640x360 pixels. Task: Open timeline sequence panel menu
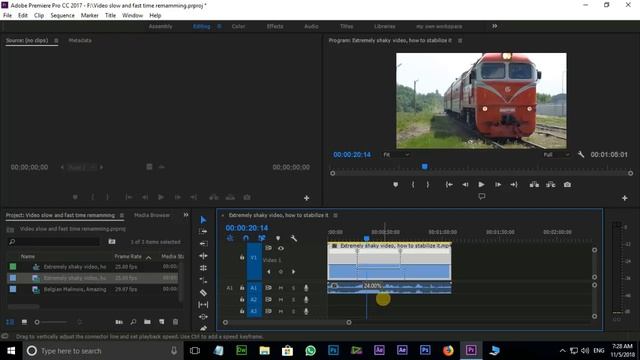pos(335,215)
